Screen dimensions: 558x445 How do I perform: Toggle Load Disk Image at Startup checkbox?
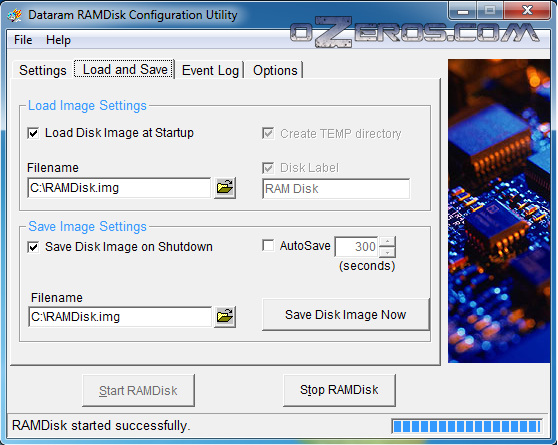(33, 134)
